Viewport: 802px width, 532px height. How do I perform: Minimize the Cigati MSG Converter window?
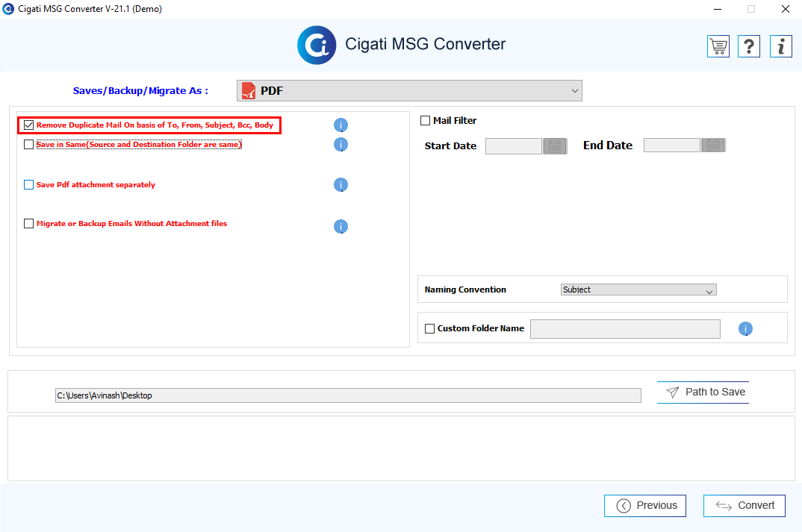[718, 9]
